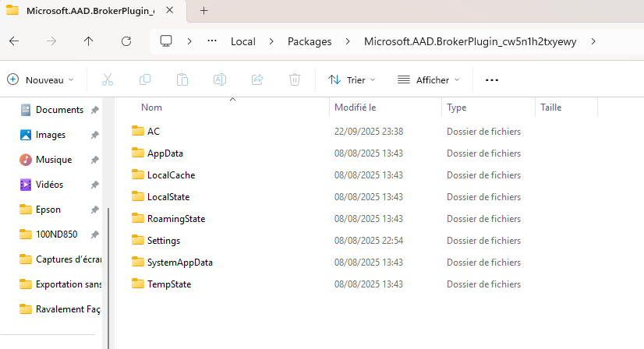Screen dimensions: 644x349
Task: Sort by the Taille column header
Action: [550, 108]
